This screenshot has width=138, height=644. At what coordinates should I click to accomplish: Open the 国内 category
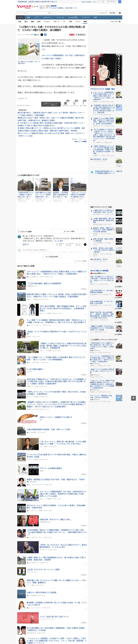(x=26, y=21)
